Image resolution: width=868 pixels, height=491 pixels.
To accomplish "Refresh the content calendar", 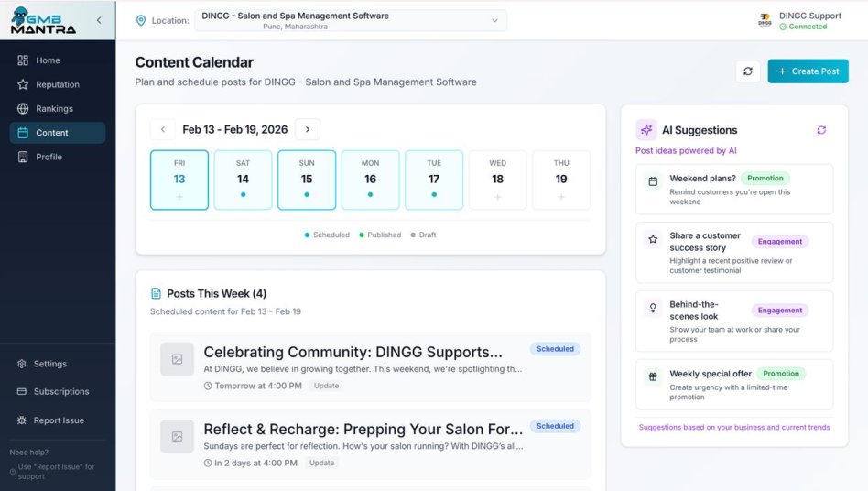I will pyautogui.click(x=748, y=71).
